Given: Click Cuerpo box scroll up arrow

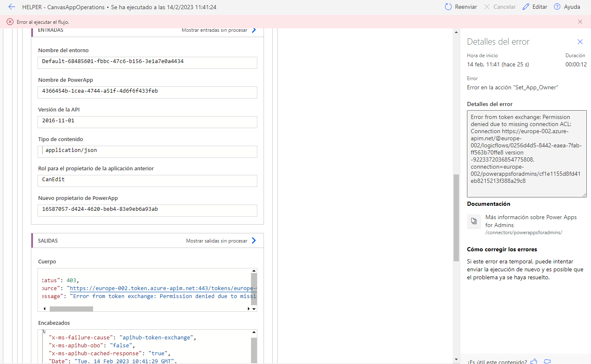Looking at the screenshot, I should tap(254, 271).
